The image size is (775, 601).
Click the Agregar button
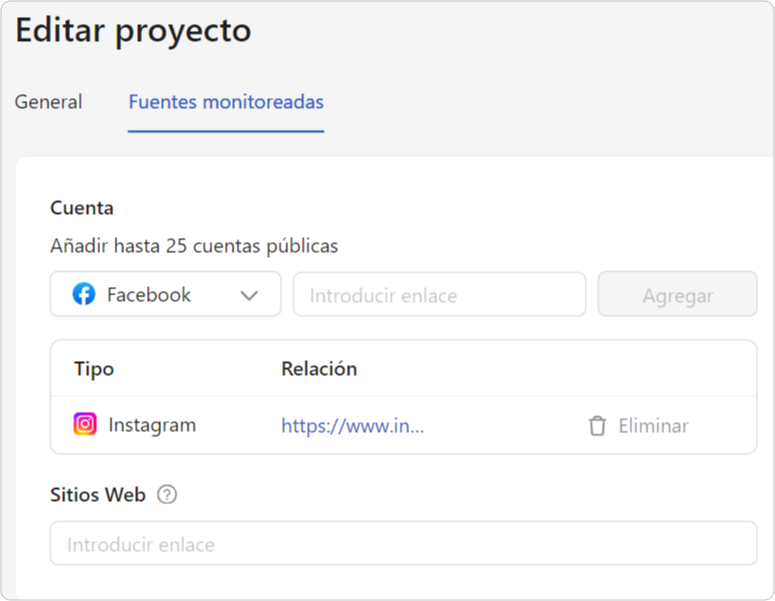point(678,294)
